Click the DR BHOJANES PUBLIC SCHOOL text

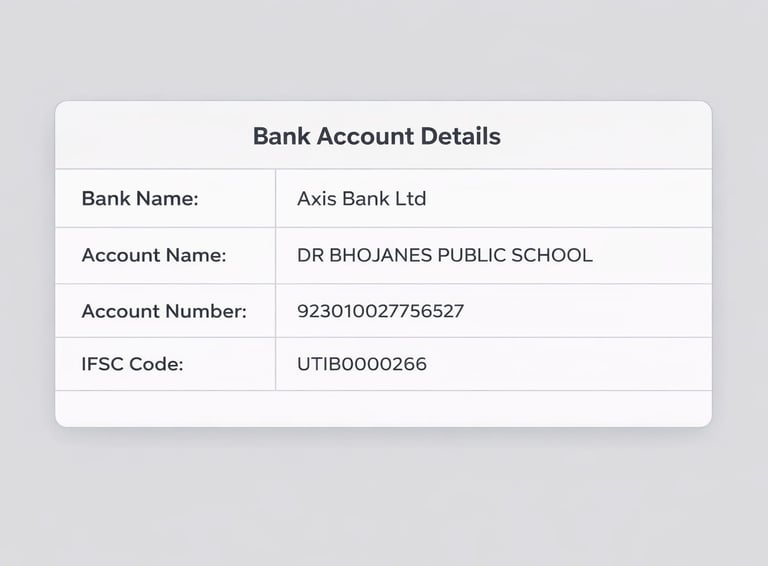point(445,255)
